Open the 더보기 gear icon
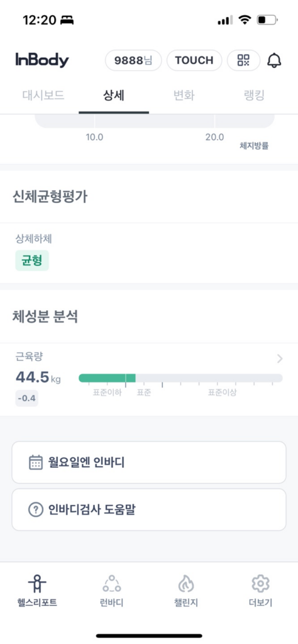This screenshot has height=644, width=298. point(260,583)
